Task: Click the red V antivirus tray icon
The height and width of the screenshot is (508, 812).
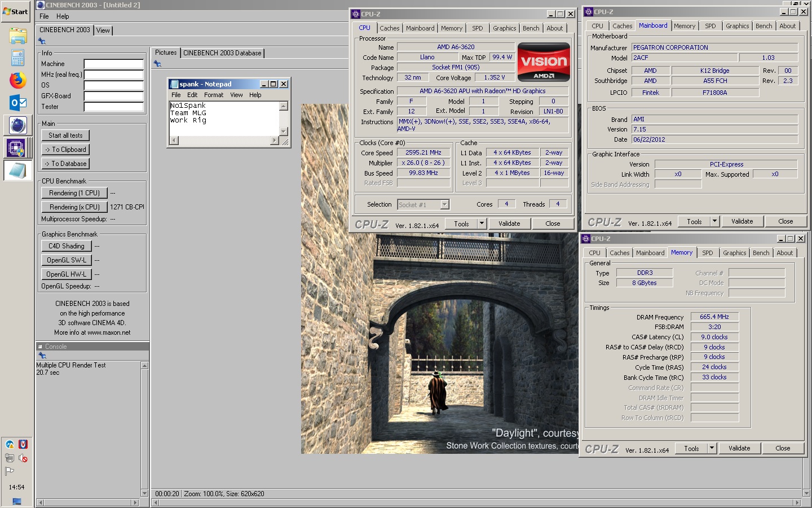Action: point(23,444)
